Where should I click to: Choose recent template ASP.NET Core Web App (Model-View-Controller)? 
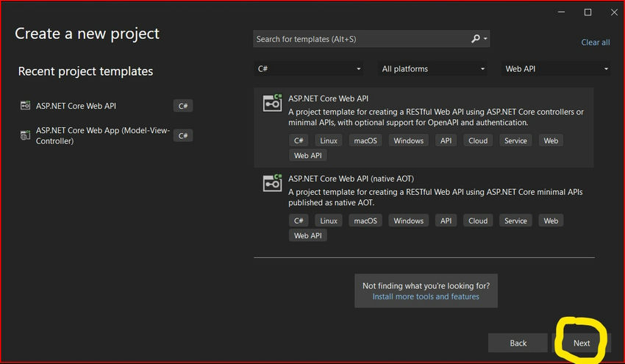pyautogui.click(x=103, y=135)
